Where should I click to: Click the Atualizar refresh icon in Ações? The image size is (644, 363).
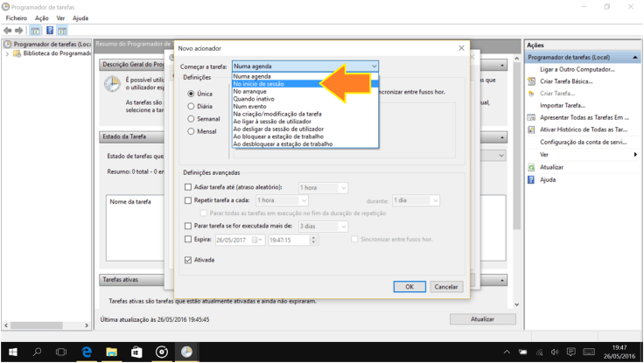531,166
